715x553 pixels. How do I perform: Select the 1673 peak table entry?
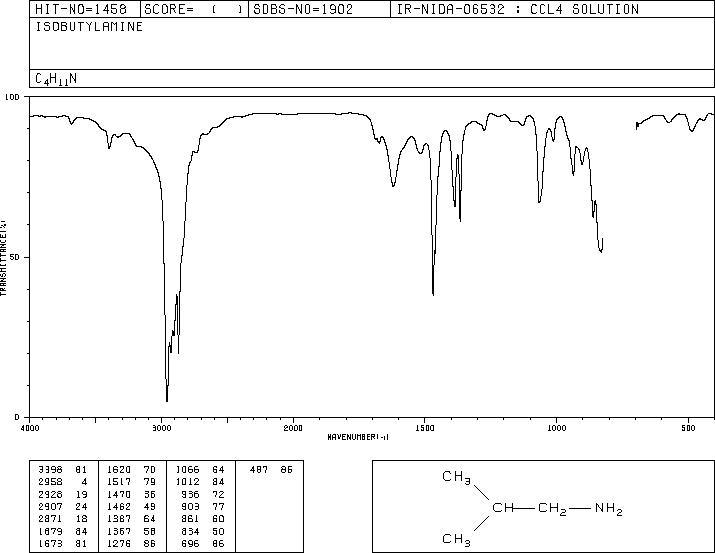[x=62, y=543]
